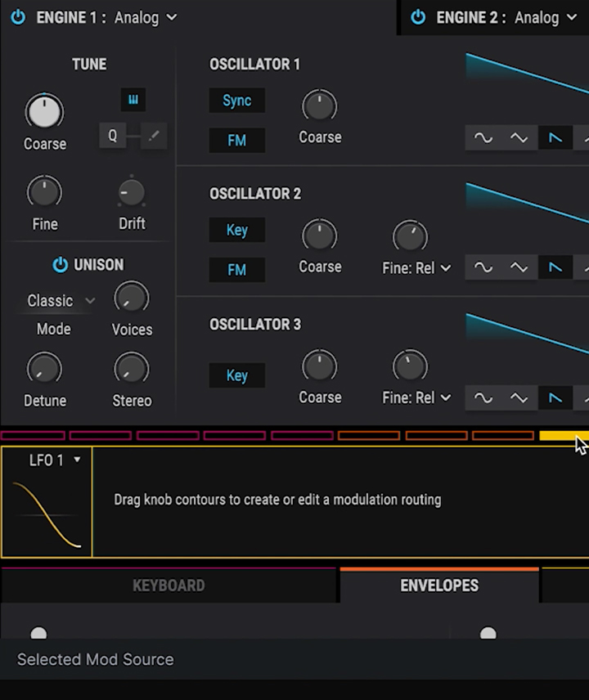Toggle Engine 2 power button

point(418,17)
